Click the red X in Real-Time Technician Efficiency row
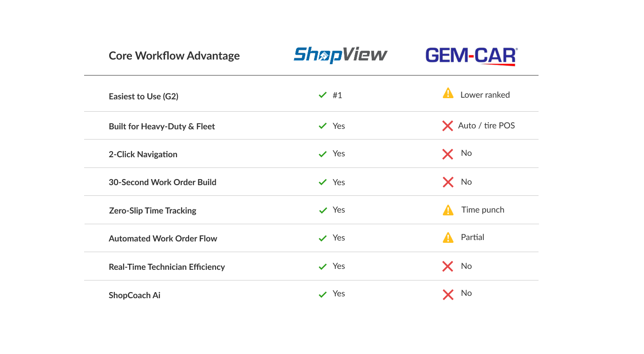644x354 pixels. [447, 267]
